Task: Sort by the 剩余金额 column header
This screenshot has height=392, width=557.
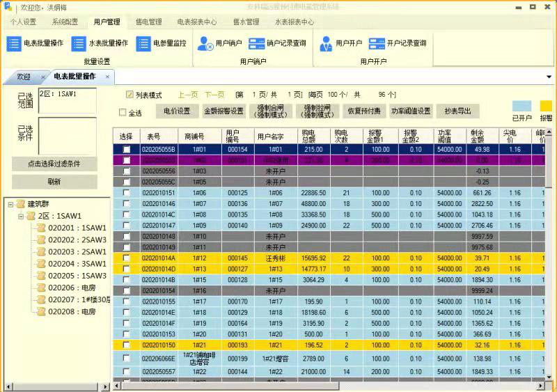Action: point(482,136)
